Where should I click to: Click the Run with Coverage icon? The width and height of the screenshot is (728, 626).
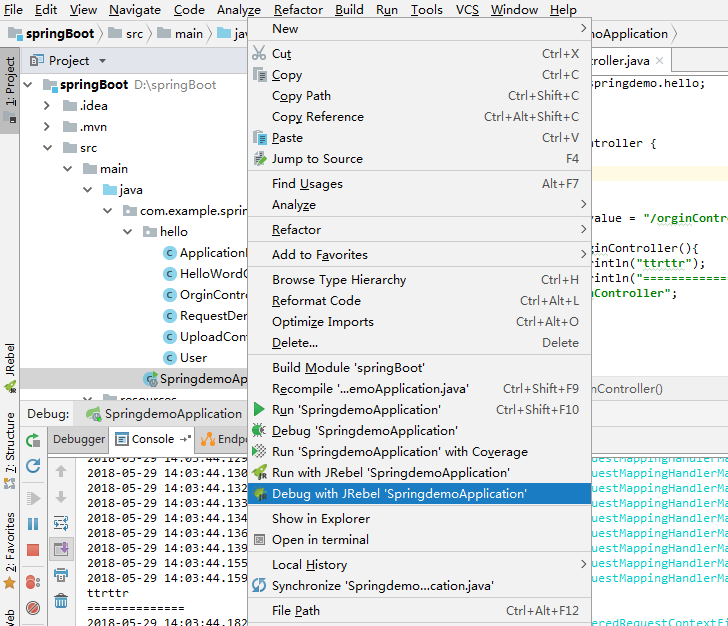259,451
